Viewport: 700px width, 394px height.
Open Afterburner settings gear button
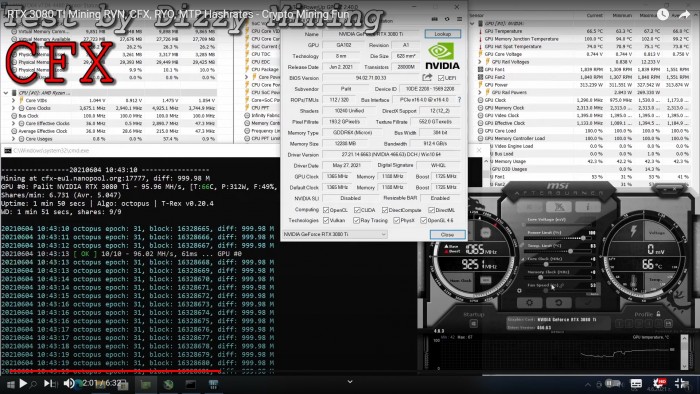(529, 303)
